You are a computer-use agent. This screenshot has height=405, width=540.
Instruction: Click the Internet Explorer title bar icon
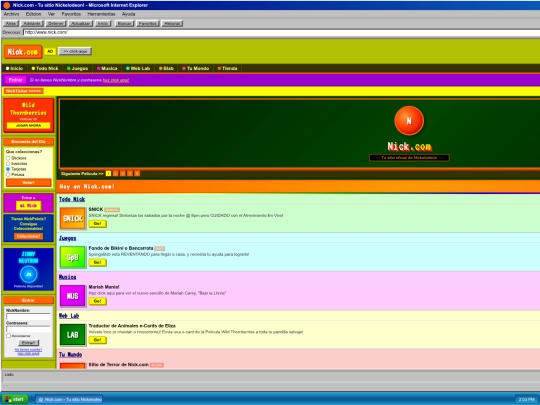pyautogui.click(x=7, y=5)
